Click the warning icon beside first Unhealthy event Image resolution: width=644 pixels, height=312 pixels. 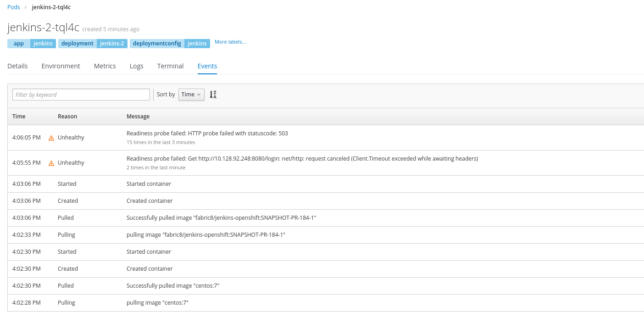click(51, 137)
